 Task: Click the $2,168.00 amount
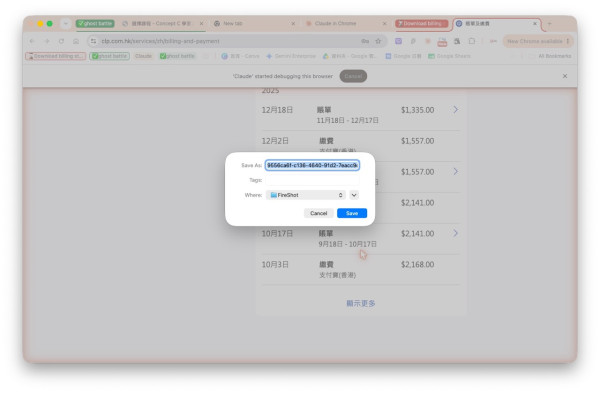(x=417, y=264)
